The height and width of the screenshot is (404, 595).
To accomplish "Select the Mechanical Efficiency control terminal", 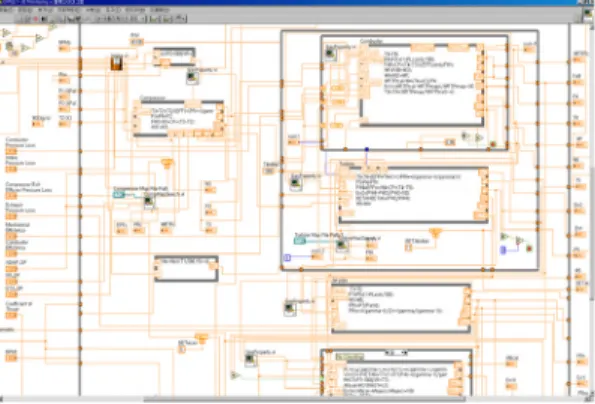I will [11, 236].
